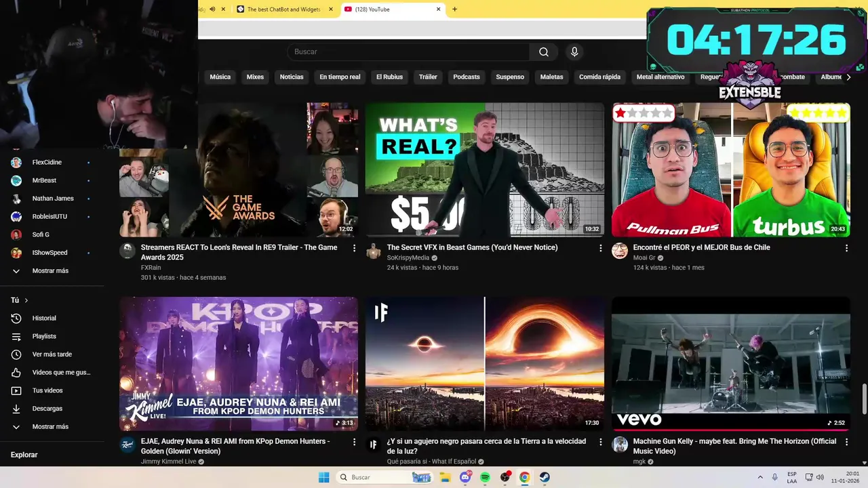Screen dimensions: 868x488
Task: Open Steam from the taskbar
Action: coord(545,477)
